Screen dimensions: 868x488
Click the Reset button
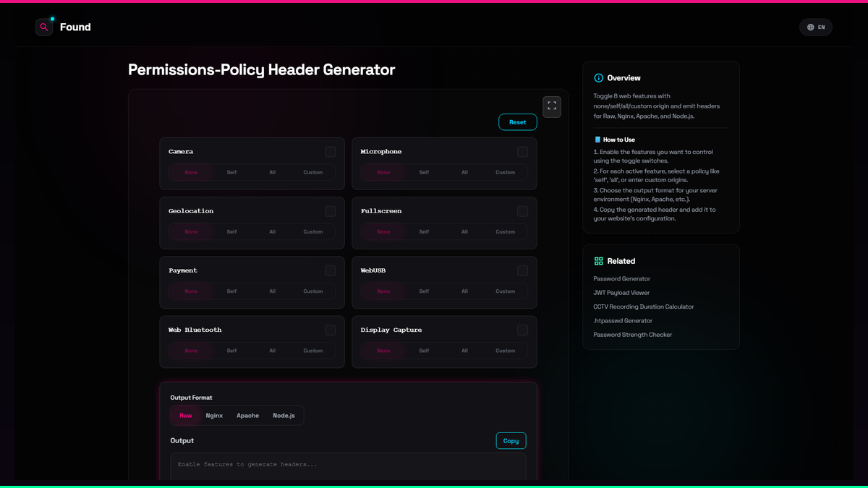518,122
